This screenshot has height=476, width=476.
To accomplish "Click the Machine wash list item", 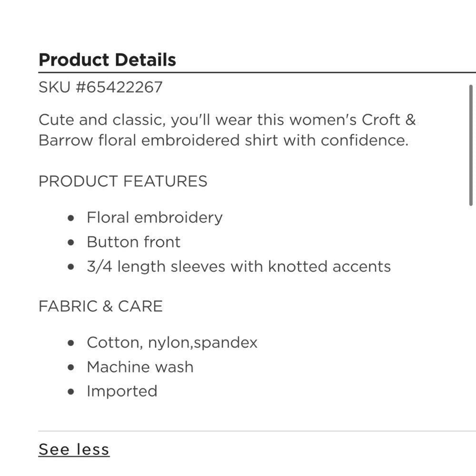I will click(140, 367).
